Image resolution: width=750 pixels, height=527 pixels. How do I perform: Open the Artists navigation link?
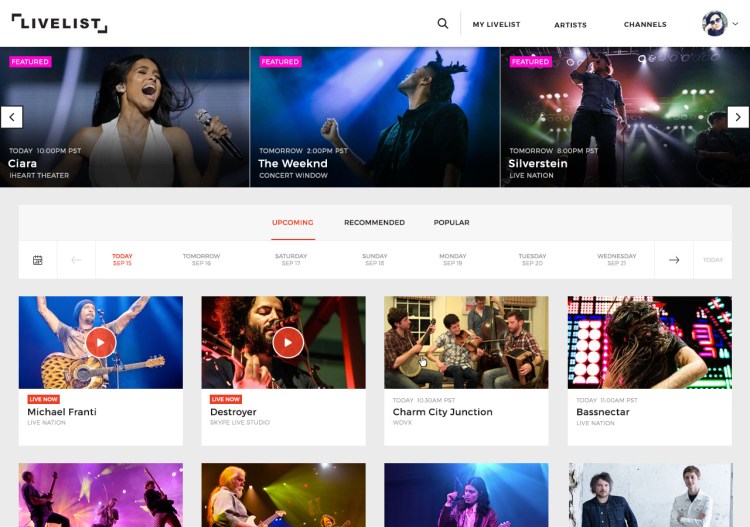pos(570,25)
